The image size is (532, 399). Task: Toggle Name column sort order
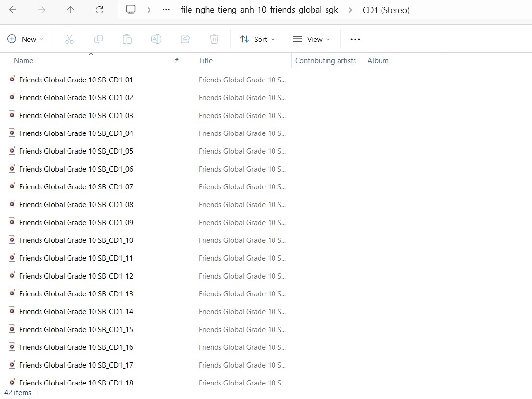24,60
